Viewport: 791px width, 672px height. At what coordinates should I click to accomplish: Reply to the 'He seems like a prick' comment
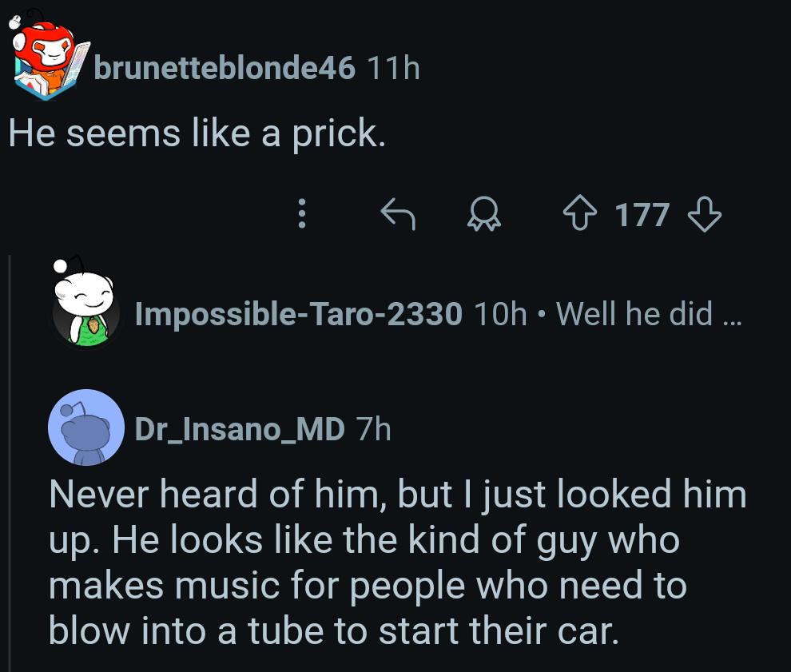click(x=398, y=214)
